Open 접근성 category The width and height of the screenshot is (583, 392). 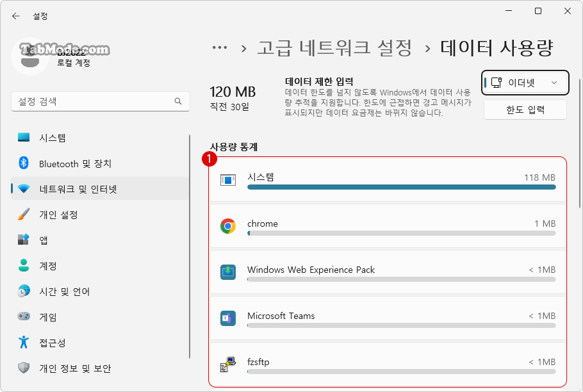(x=100, y=342)
